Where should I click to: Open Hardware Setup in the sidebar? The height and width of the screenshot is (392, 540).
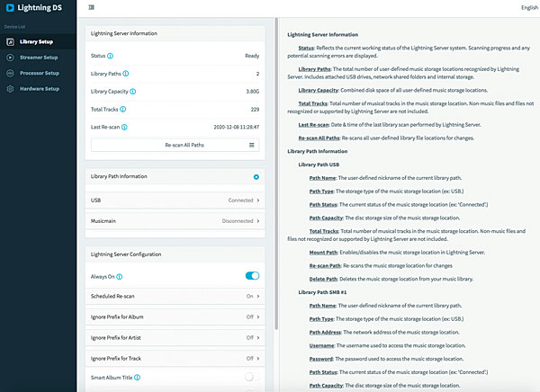(x=38, y=89)
